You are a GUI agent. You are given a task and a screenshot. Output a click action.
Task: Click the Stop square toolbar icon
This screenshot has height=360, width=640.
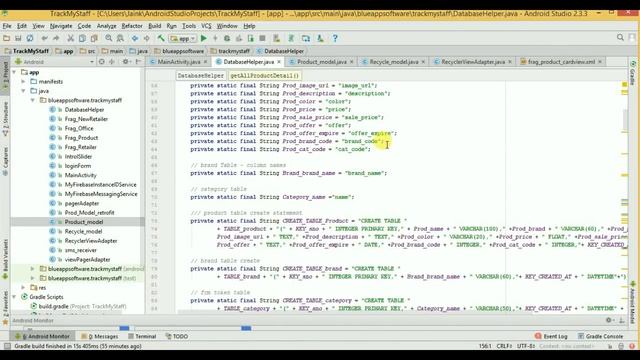(262, 38)
